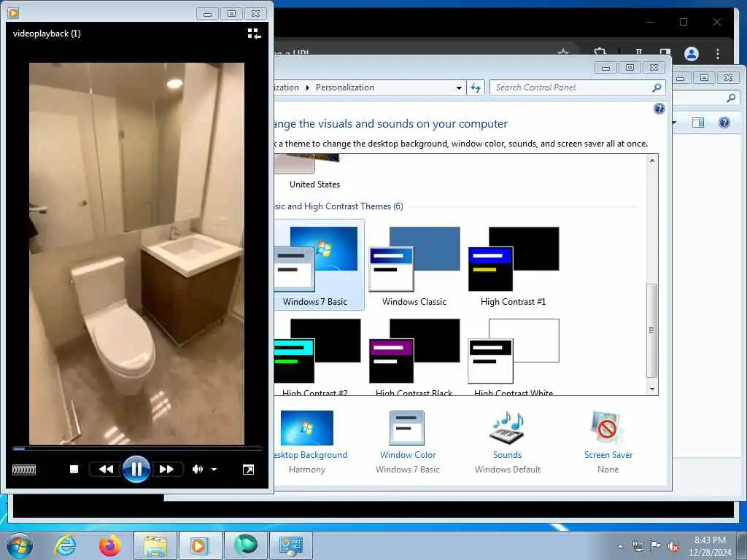Stop the video in Media Player
The image size is (747, 560).
(74, 469)
